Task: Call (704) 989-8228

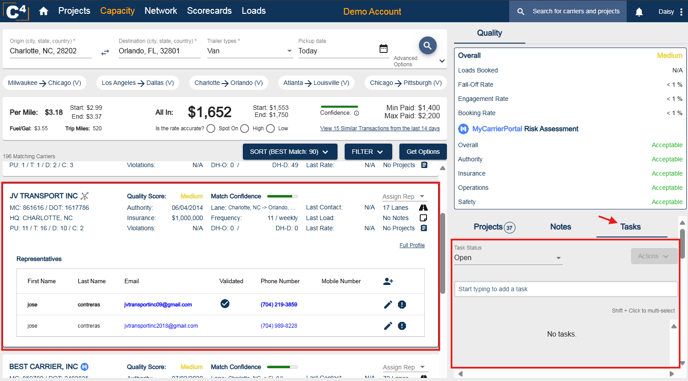Action: click(279, 326)
